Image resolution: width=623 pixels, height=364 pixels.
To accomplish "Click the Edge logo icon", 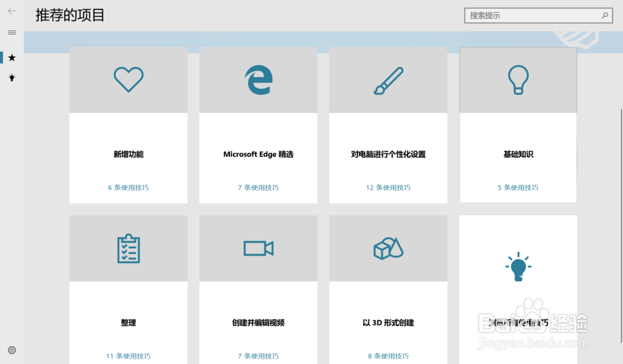I will click(x=259, y=80).
